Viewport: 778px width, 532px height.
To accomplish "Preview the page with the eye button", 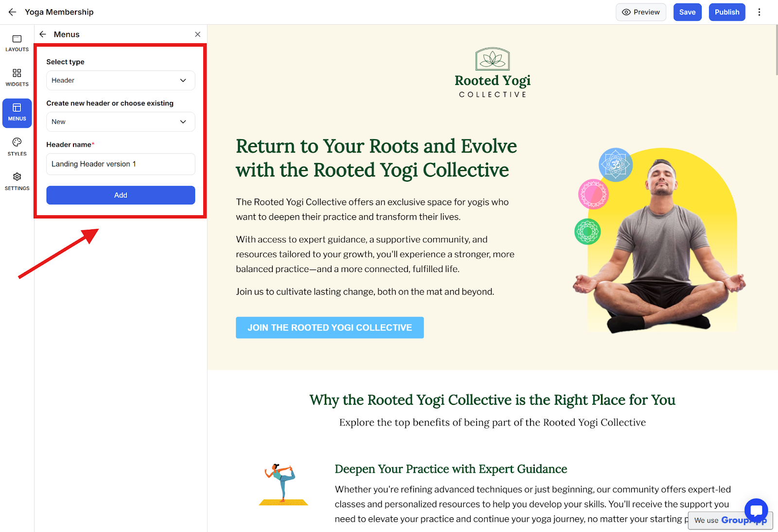I will click(641, 12).
